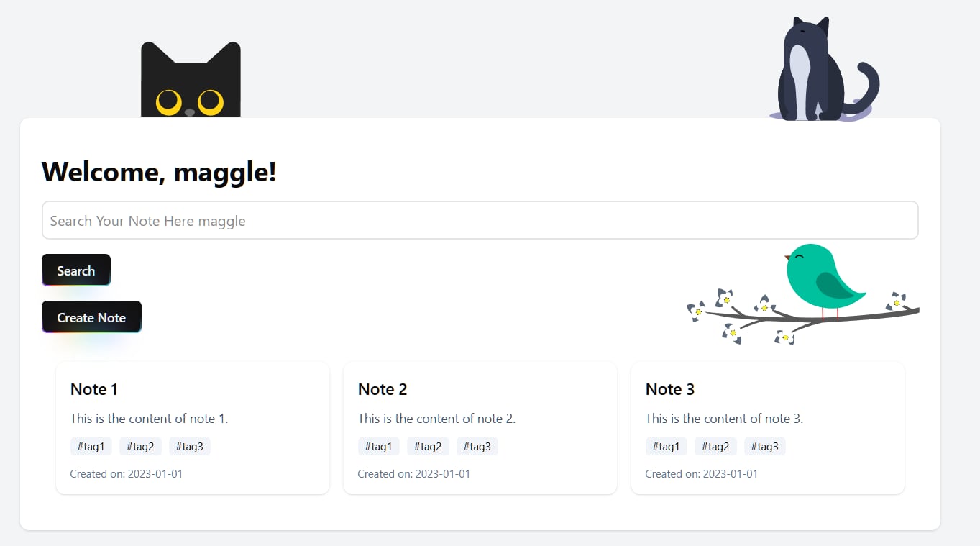Screen dimensions: 980x546
Task: Click the black cat face illustration
Action: (x=191, y=83)
